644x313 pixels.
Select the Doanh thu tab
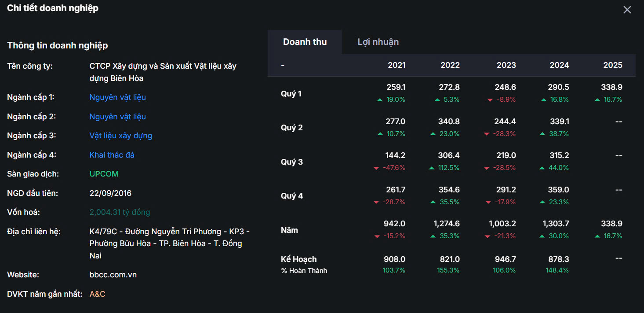305,42
